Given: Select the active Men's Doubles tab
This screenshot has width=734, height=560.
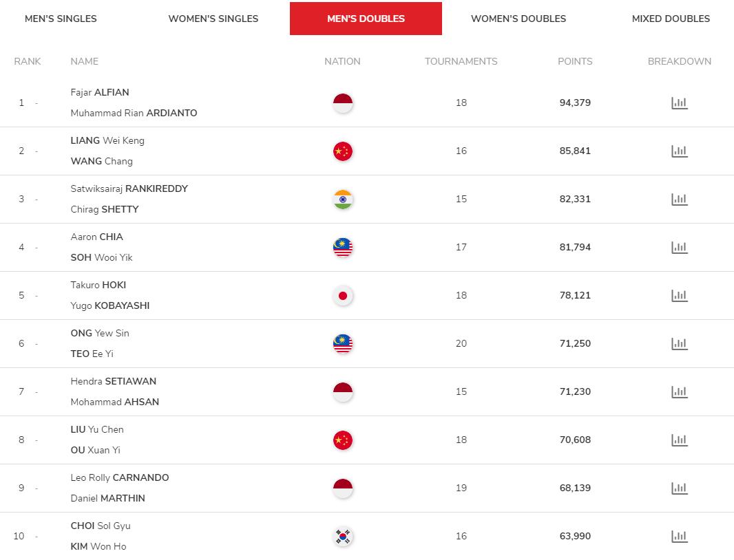Looking at the screenshot, I should coord(366,19).
